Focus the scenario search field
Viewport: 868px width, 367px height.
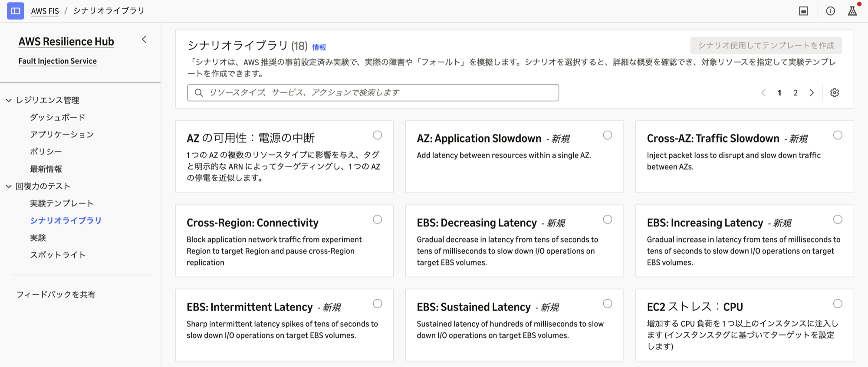(373, 93)
